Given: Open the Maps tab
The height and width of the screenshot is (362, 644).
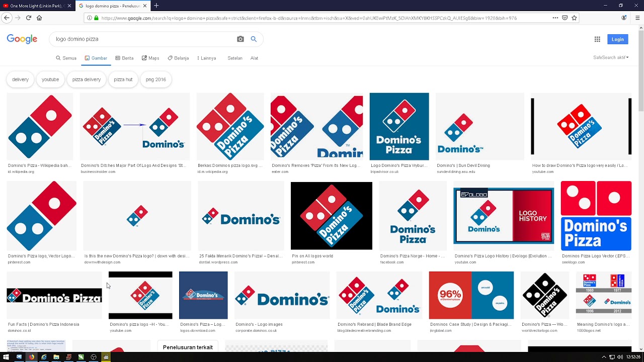Looking at the screenshot, I should (150, 58).
